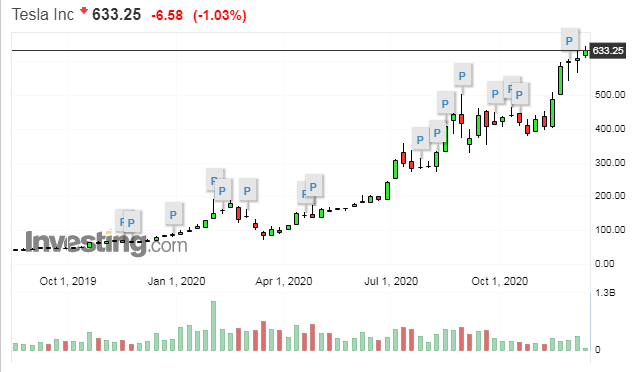The width and height of the screenshot is (642, 372).
Task: Click the Oct 1, 2020 date label
Action: coord(500,281)
